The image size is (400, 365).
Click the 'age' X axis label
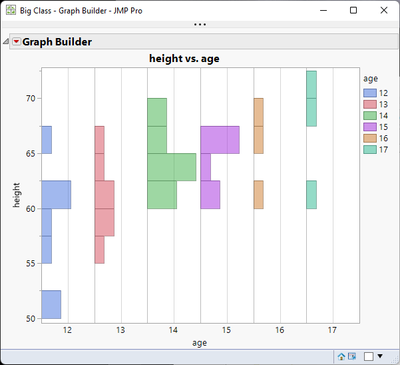pyautogui.click(x=199, y=343)
